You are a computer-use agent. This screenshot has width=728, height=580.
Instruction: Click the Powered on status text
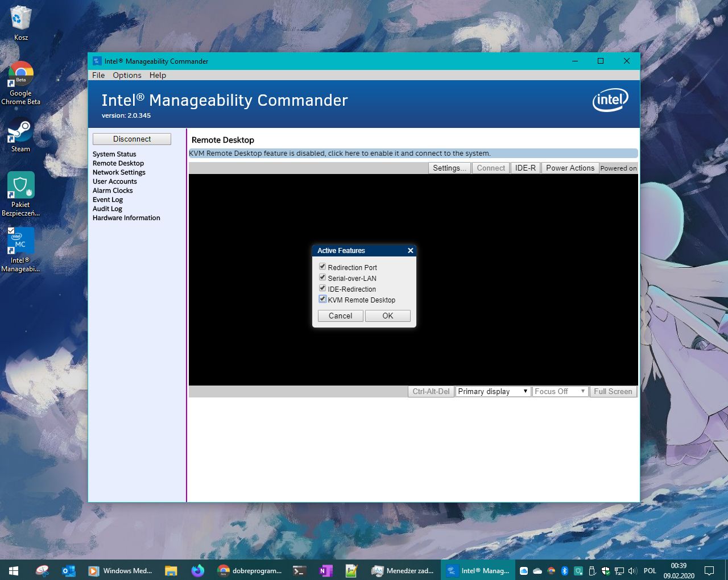619,168
